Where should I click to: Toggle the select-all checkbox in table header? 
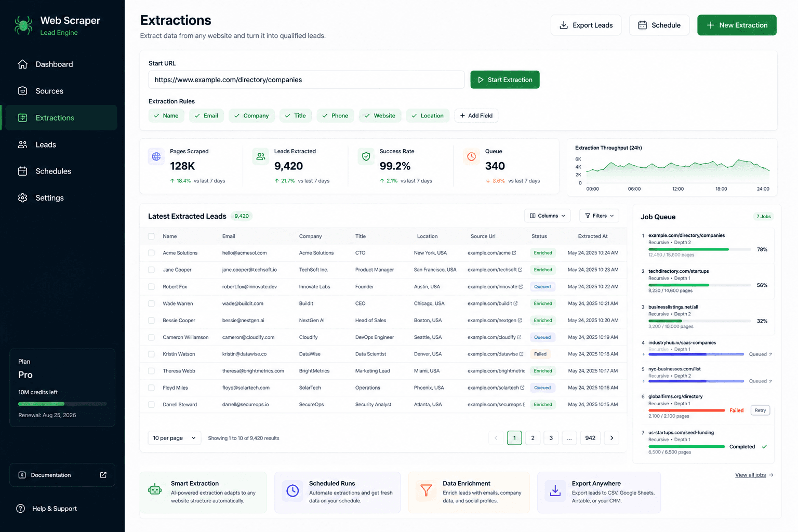[x=151, y=236]
